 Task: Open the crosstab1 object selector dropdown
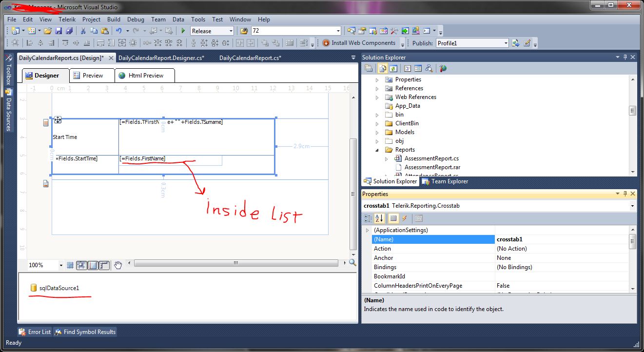pos(632,206)
